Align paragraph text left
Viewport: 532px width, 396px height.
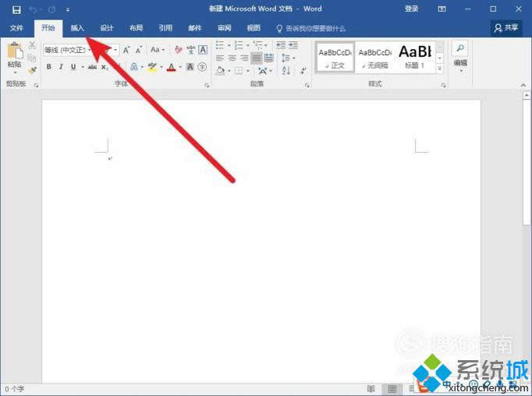[220, 58]
